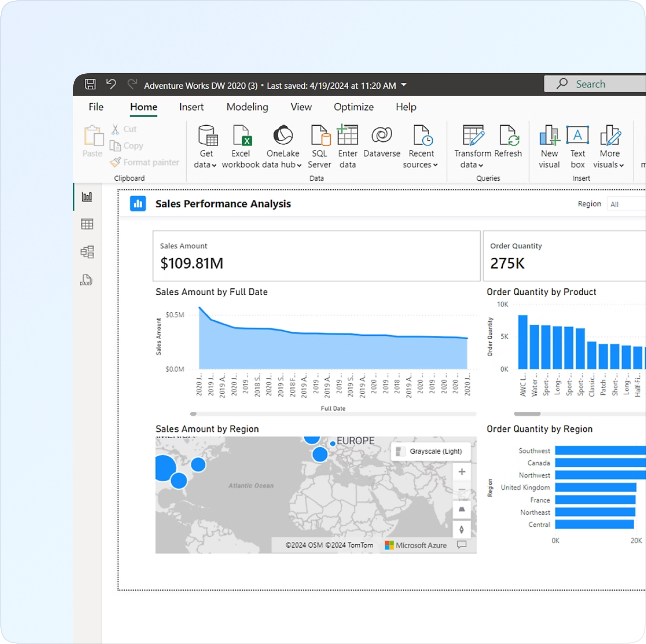The image size is (646, 644).
Task: Connect to SQL Server
Action: pos(320,146)
